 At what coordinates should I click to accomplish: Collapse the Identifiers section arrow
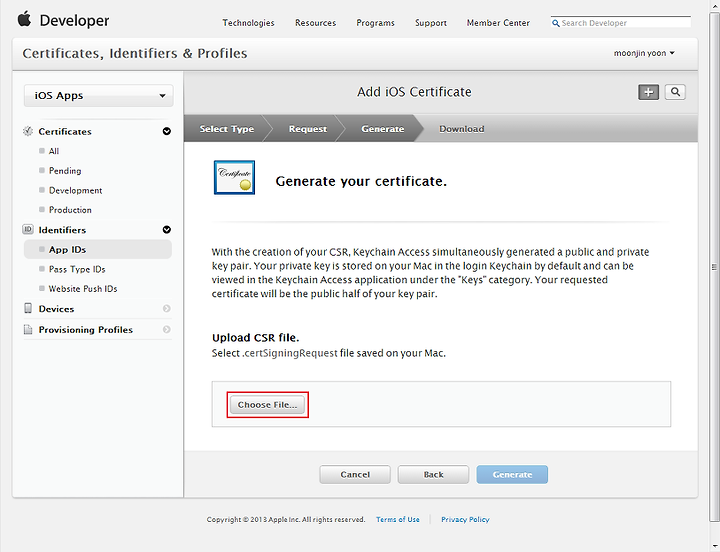click(167, 230)
